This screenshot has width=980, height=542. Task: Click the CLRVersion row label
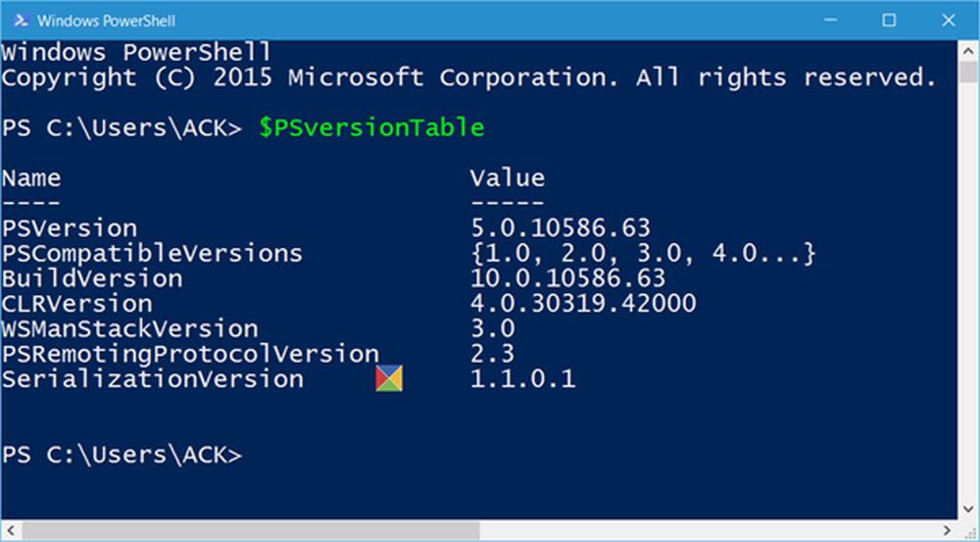[76, 304]
